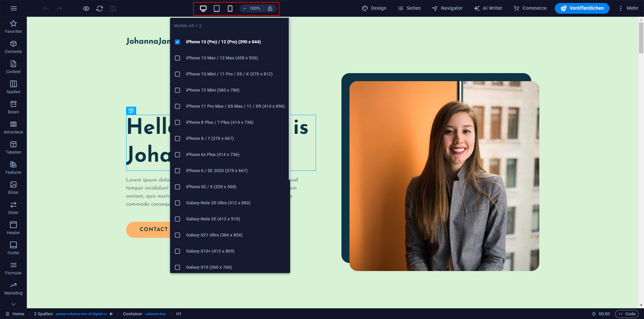Open the Navigator
Viewport: 644px width, 319px height.
tap(447, 8)
